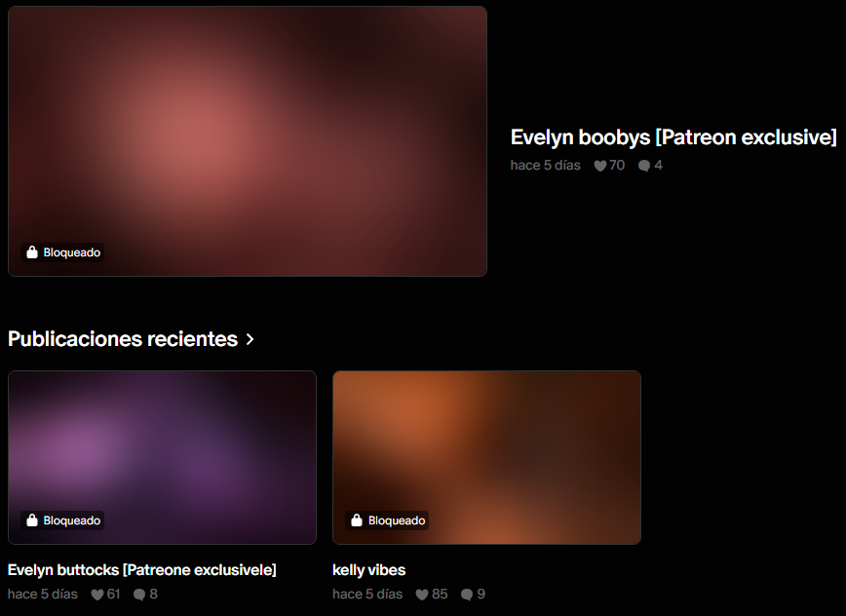
Task: Click the heart icon under kelly vibes
Action: (422, 594)
